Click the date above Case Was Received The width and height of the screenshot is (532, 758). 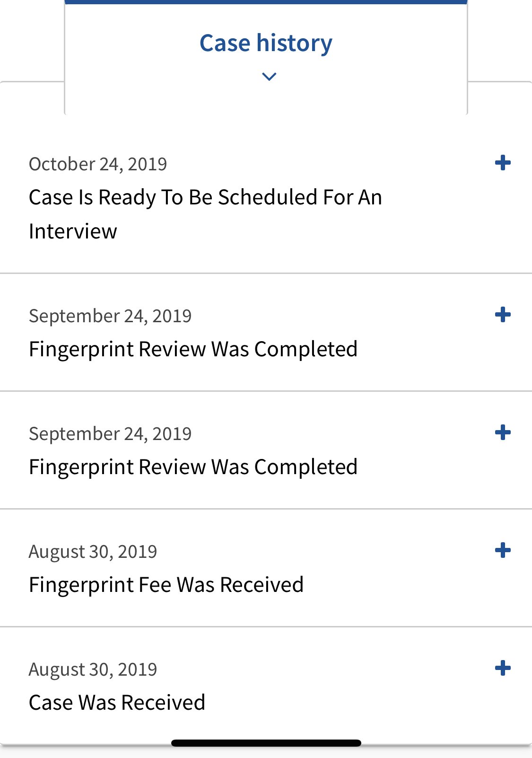coord(93,670)
